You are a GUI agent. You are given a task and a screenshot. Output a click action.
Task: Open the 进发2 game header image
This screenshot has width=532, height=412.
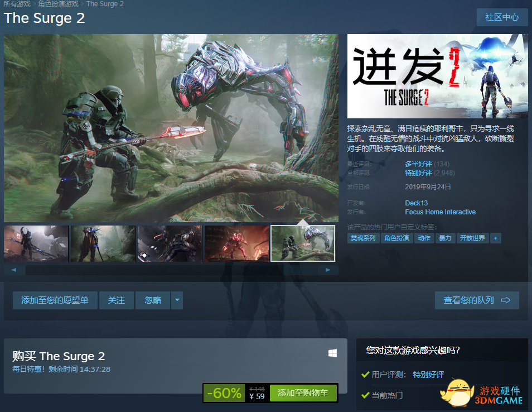[x=437, y=76]
